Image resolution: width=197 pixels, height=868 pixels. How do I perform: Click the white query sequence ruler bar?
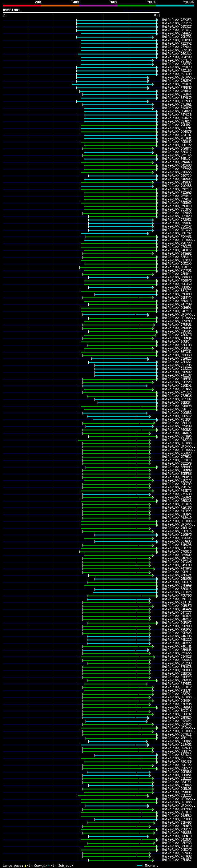(81, 12)
